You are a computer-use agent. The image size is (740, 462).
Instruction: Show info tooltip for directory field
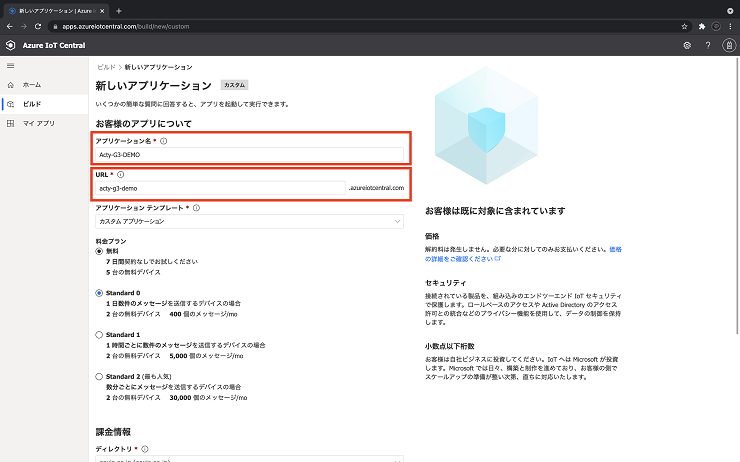(145, 449)
